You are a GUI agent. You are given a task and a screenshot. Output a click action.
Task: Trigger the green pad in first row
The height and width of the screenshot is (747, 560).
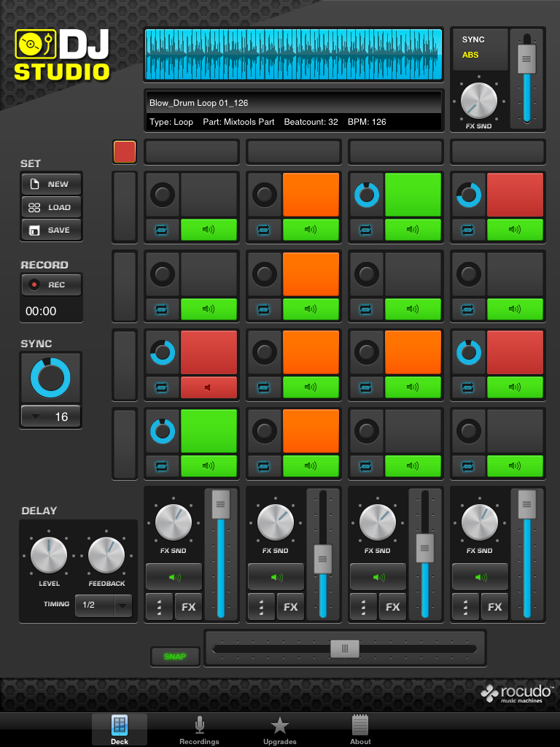[413, 195]
